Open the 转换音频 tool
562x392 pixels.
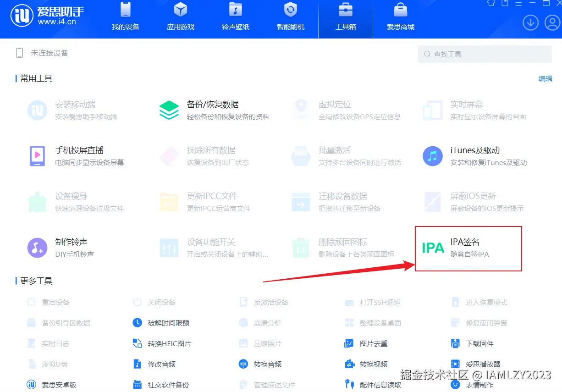[x=260, y=364]
